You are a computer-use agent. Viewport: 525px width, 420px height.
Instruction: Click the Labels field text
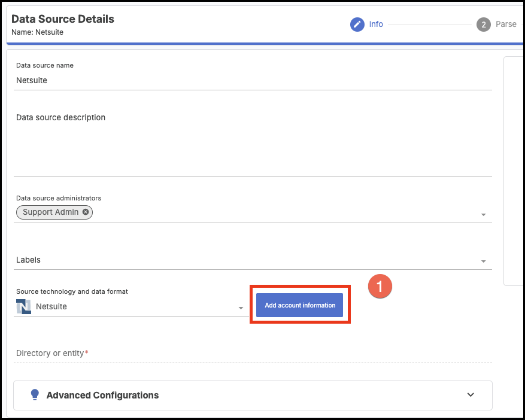tap(29, 260)
